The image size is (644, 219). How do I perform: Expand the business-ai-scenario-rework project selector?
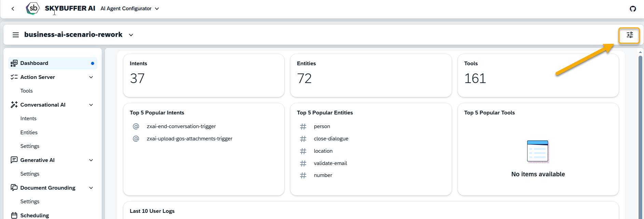point(131,35)
